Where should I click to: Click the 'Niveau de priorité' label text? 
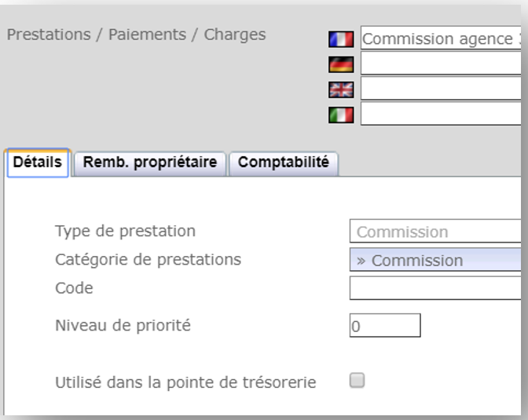[123, 324]
